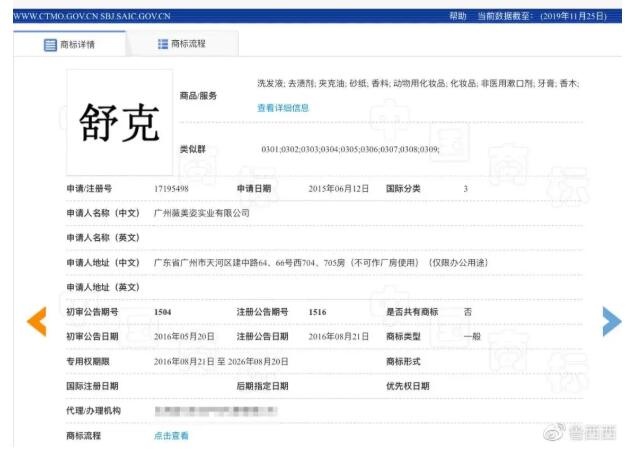Go to next trademark with blue arrow
Viewport: 635px width, 449px height.
[612, 321]
